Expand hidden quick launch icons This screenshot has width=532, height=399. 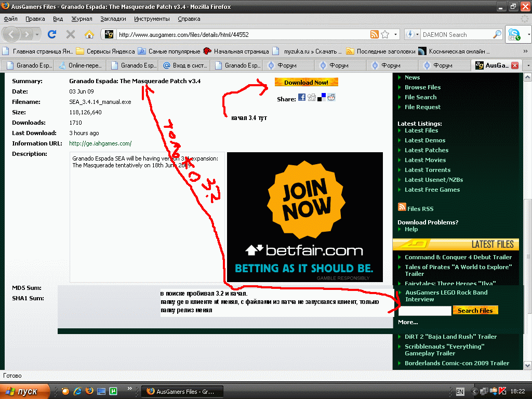(x=129, y=389)
